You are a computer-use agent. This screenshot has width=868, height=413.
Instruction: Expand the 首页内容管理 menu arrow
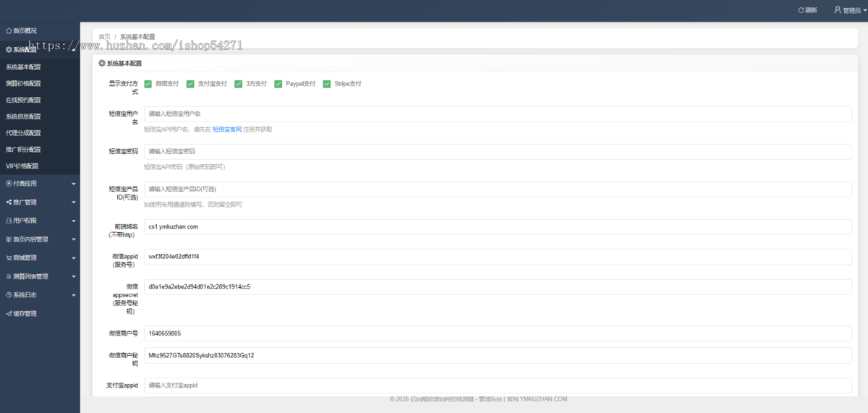74,239
